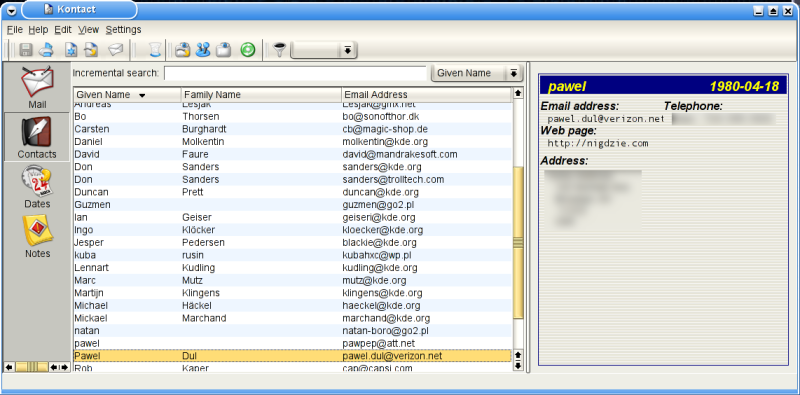Click the edit contact icon with yellow arrow
Image resolution: width=800 pixels, height=395 pixels.
coord(91,50)
